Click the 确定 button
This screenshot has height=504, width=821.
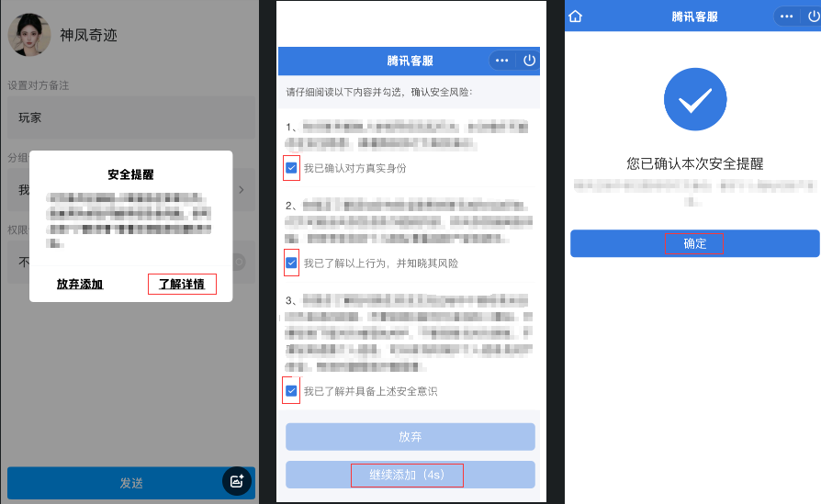(x=695, y=243)
